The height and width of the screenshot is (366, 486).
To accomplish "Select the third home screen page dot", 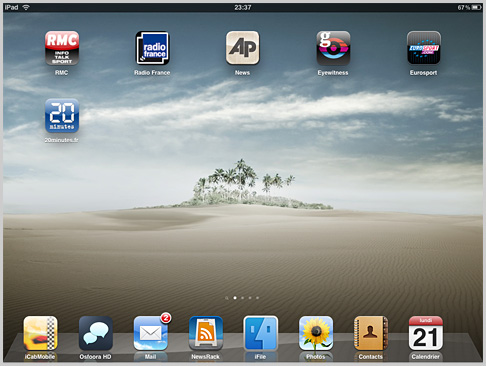I will (x=242, y=298).
